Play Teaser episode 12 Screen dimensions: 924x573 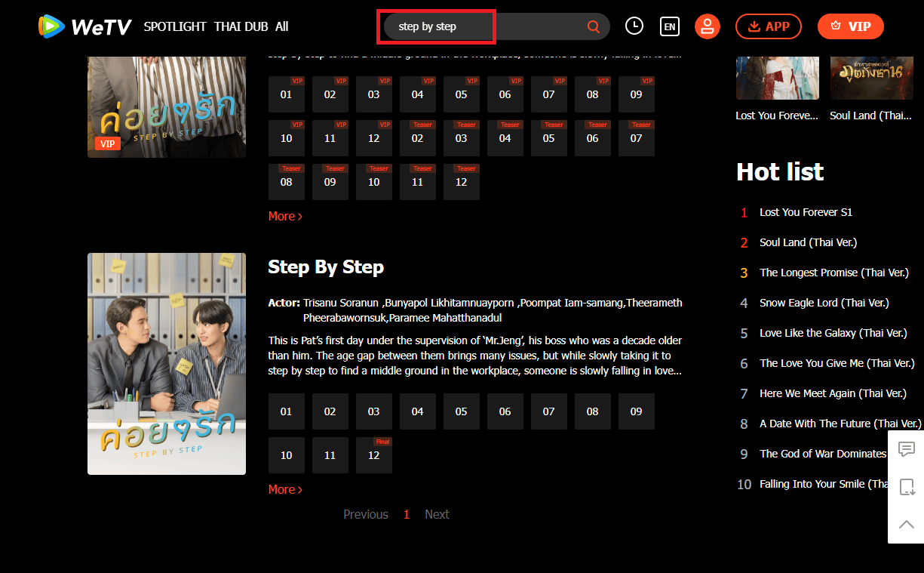click(462, 182)
